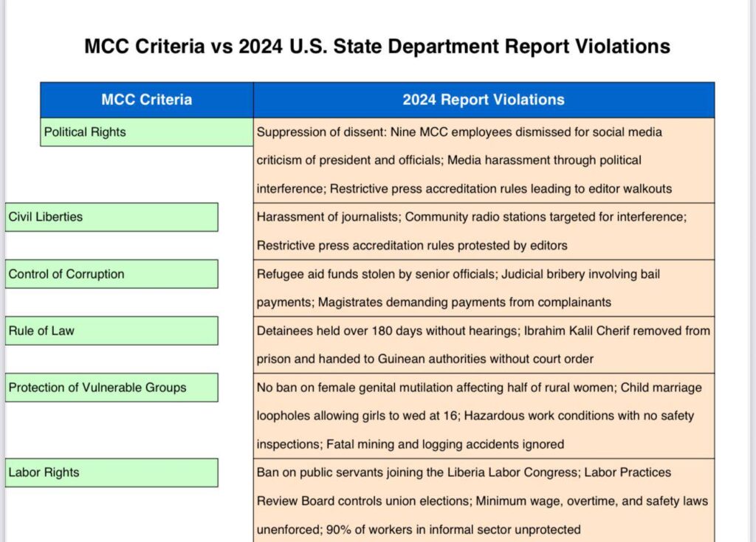Viewport: 756px width, 542px height.
Task: Select the 'Rule of Law' cell
Action: [x=111, y=331]
